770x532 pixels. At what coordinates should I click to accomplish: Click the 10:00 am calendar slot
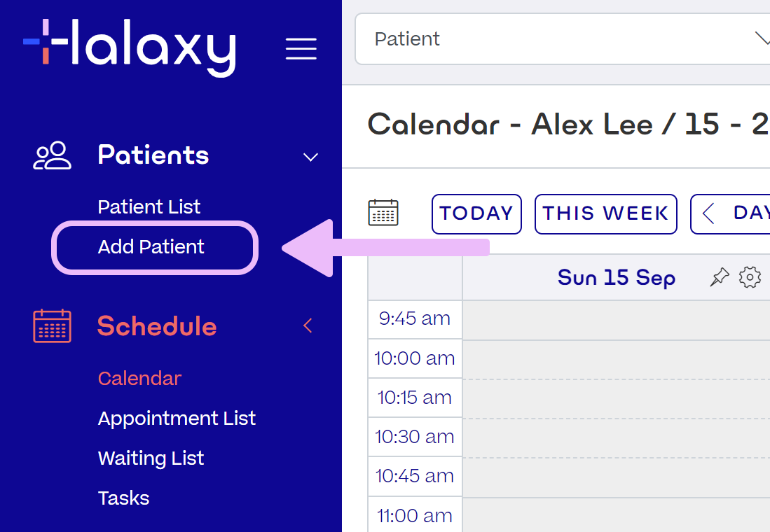[615, 359]
